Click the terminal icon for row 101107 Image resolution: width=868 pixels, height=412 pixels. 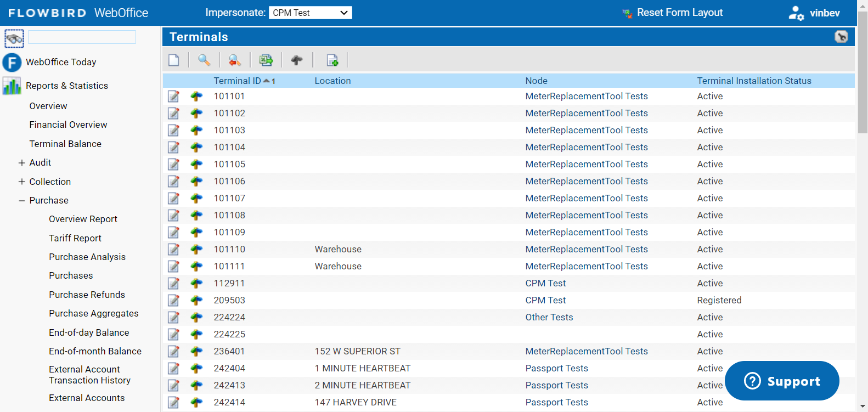(196, 199)
